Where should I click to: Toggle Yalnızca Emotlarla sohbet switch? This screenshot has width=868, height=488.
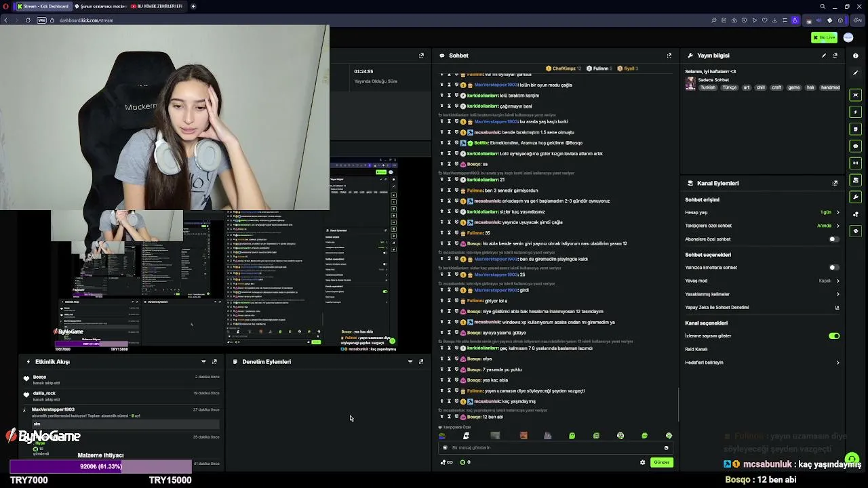click(833, 268)
